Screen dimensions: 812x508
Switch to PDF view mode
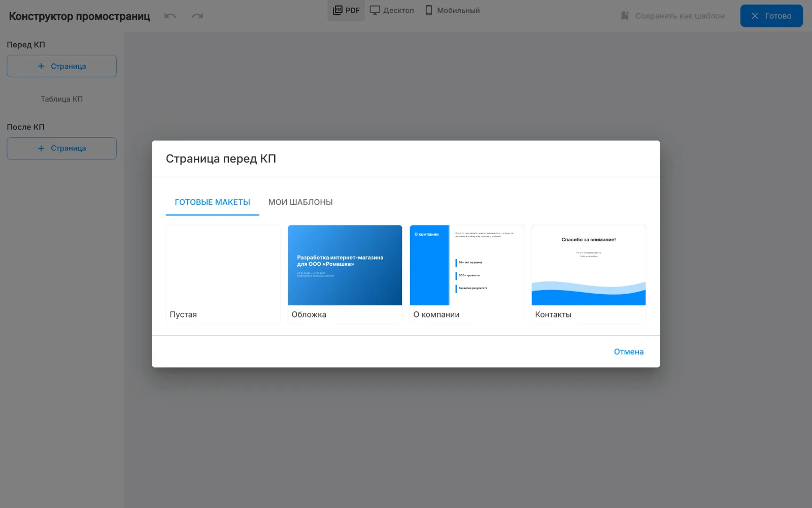346,10
